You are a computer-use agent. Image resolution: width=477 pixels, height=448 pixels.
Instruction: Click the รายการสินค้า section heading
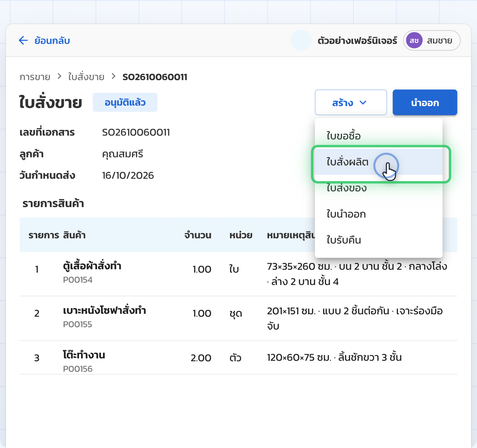click(53, 204)
